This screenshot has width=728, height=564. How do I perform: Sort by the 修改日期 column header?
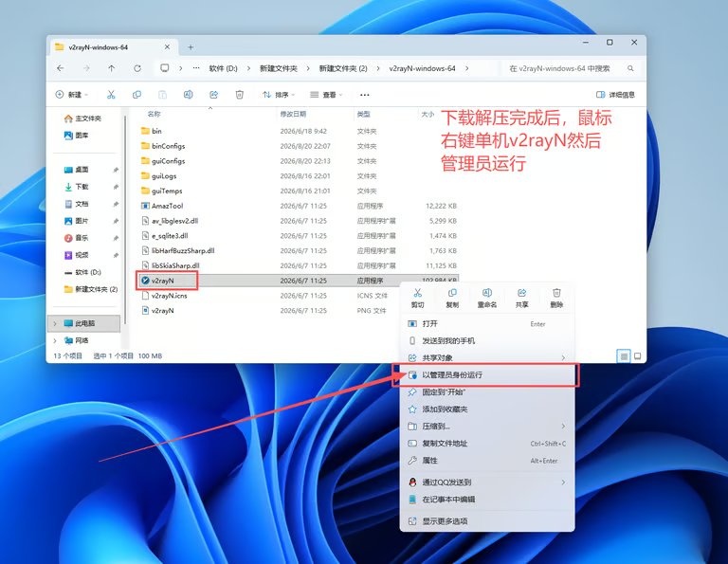293,114
